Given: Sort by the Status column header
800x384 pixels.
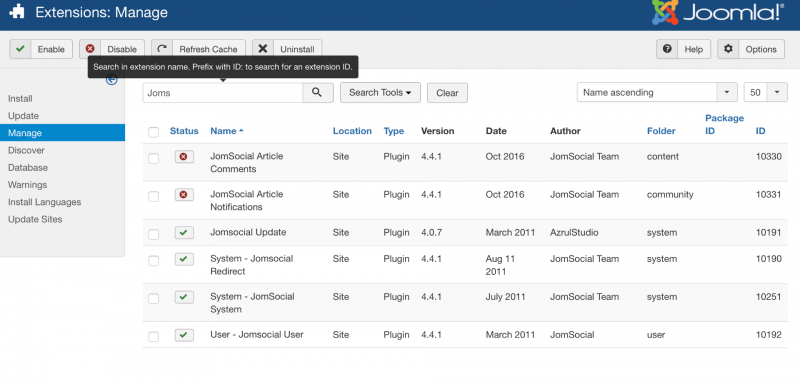Looking at the screenshot, I should tap(184, 131).
